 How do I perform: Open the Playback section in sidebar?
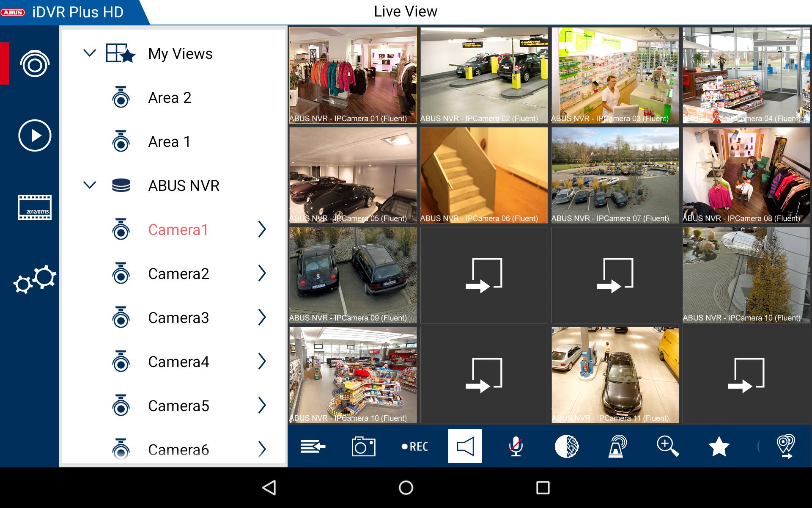pos(35,135)
